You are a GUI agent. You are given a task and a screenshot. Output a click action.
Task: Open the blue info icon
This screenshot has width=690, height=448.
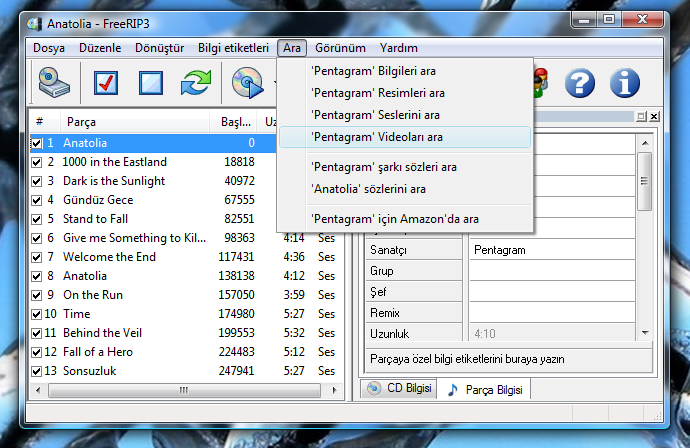point(624,83)
